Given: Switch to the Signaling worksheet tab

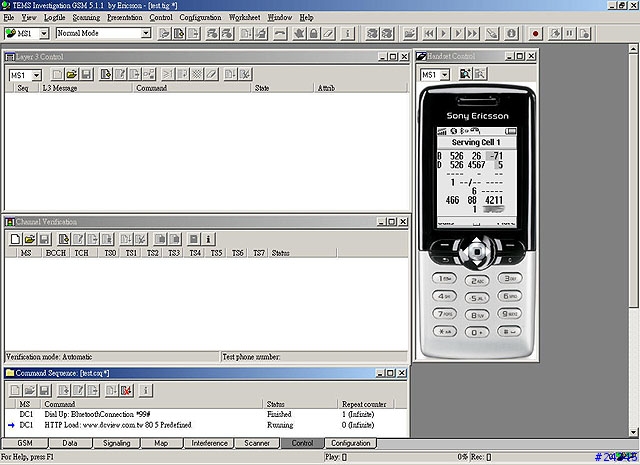Looking at the screenshot, I should [x=117, y=443].
